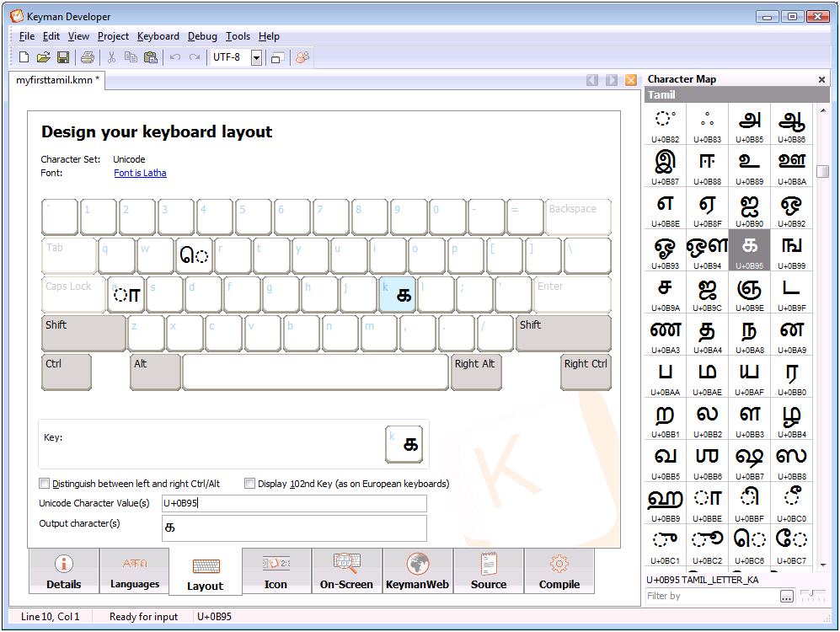Click the Character Map scrollbar thumb
This screenshot has height=632, width=840.
click(823, 171)
